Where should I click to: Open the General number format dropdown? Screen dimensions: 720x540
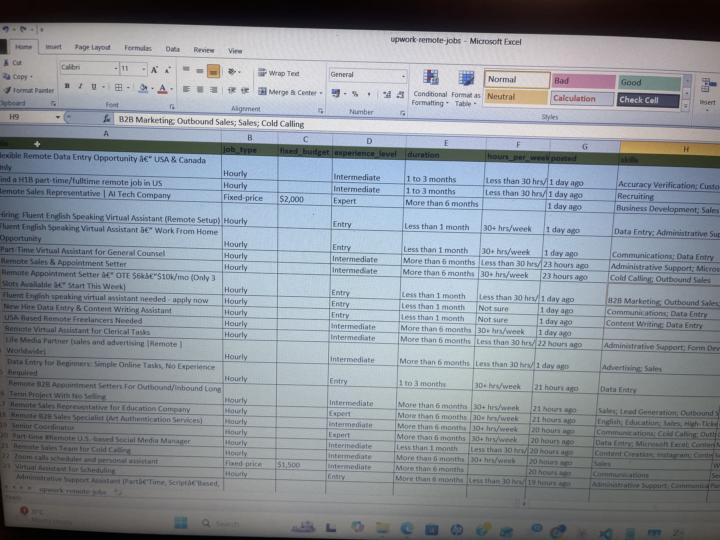[x=403, y=76]
